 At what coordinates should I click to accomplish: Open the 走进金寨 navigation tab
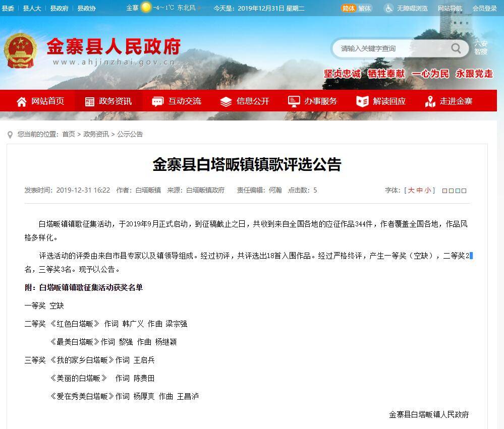(449, 101)
